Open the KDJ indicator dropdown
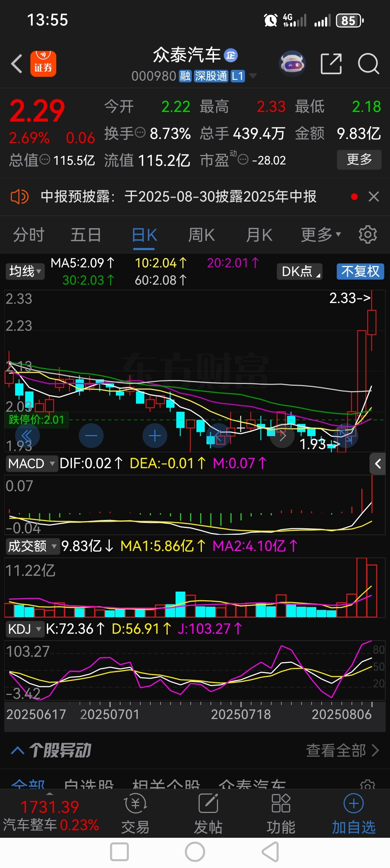This screenshot has height=868, width=390. click(x=25, y=629)
